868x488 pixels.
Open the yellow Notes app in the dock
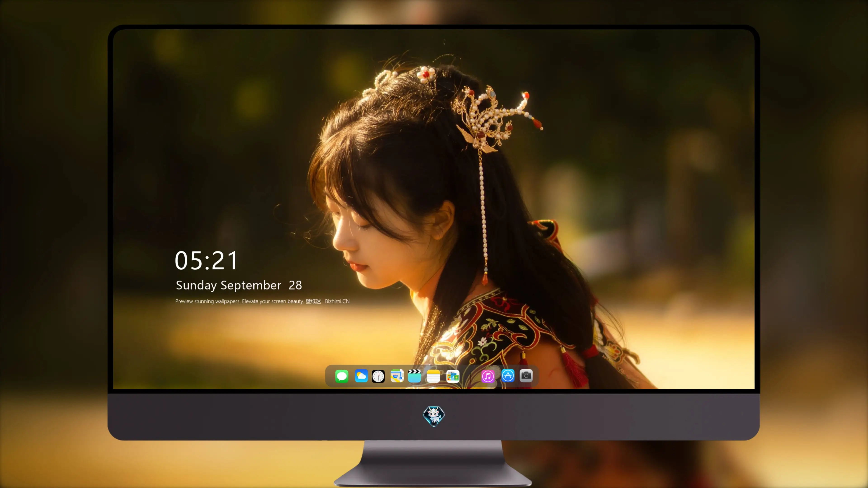[x=433, y=376]
